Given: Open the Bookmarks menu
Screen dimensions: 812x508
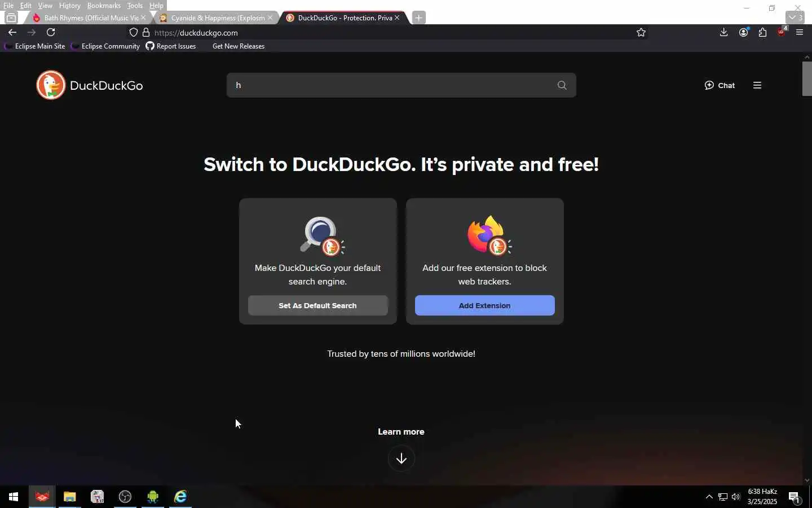Looking at the screenshot, I should (104, 5).
